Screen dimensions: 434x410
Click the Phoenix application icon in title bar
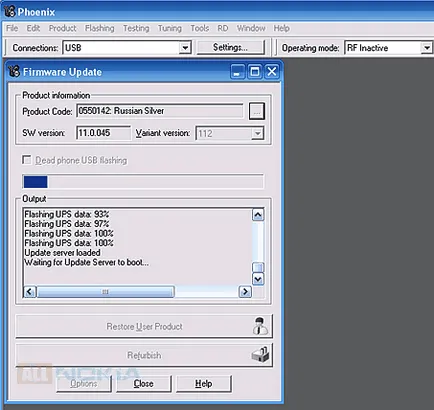pyautogui.click(x=10, y=11)
